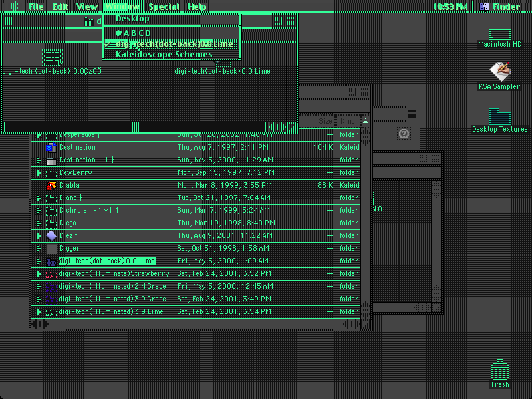
Task: Click the digi-tech(dot-back)0.0 Lime folder icon in the list
Action: pyautogui.click(x=51, y=261)
